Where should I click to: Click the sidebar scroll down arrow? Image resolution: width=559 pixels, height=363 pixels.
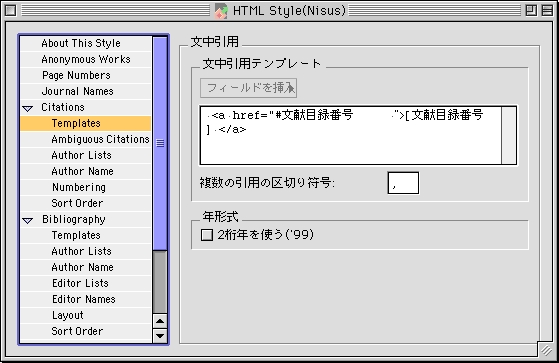pyautogui.click(x=160, y=336)
